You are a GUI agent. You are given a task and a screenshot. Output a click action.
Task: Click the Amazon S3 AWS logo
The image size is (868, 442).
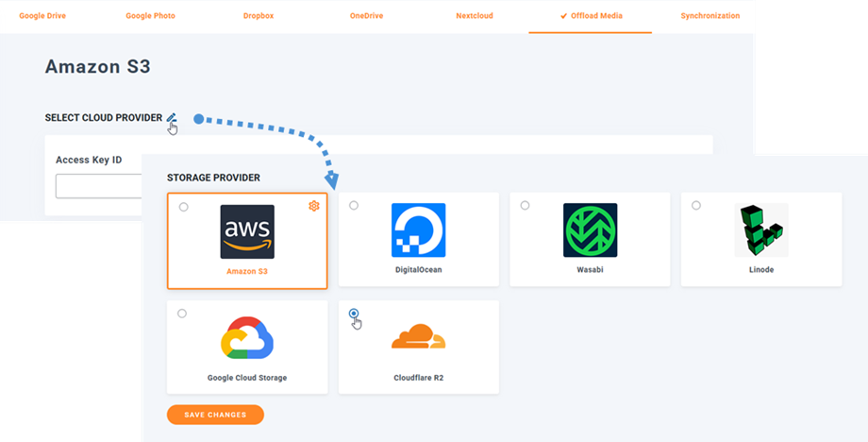(247, 231)
